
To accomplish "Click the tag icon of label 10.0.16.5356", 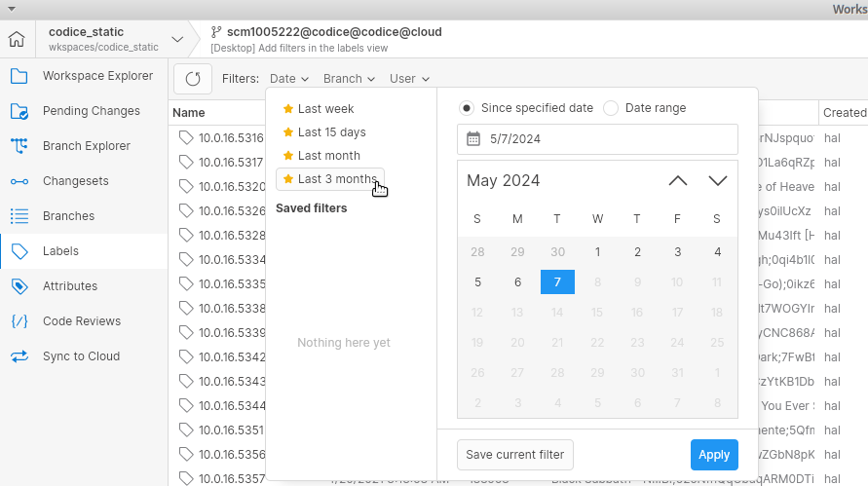I will [186, 455].
